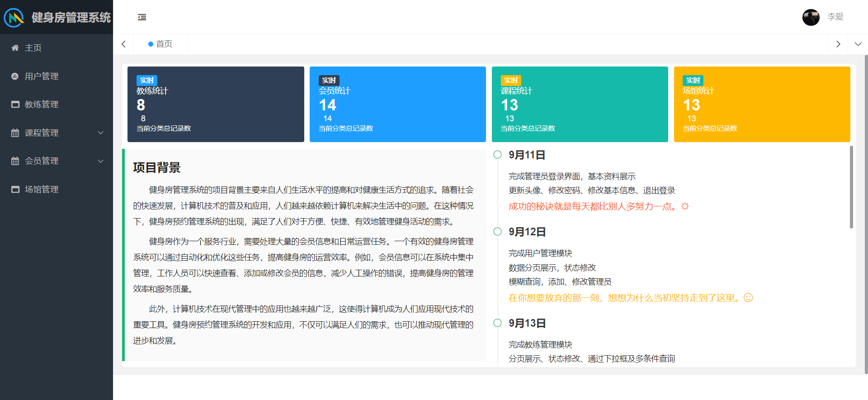The width and height of the screenshot is (868, 400).
Task: Click the 实时 badge on 场馆统计 card
Action: (693, 80)
